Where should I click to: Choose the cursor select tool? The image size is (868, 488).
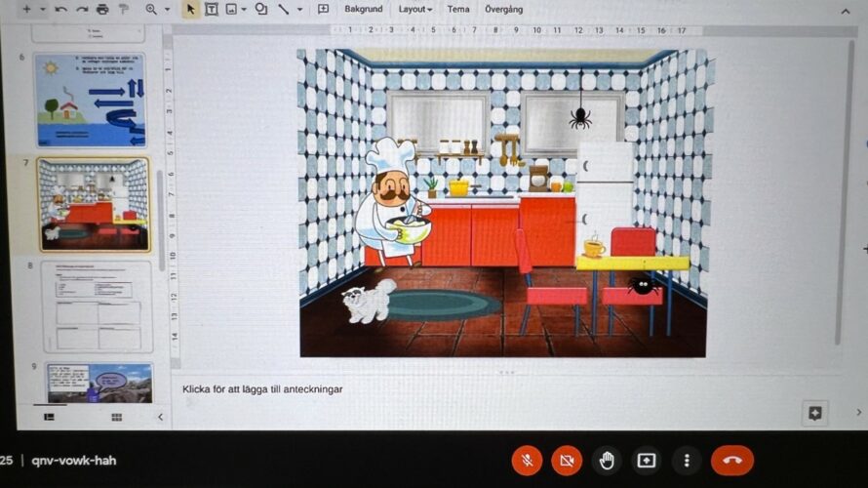(191, 9)
